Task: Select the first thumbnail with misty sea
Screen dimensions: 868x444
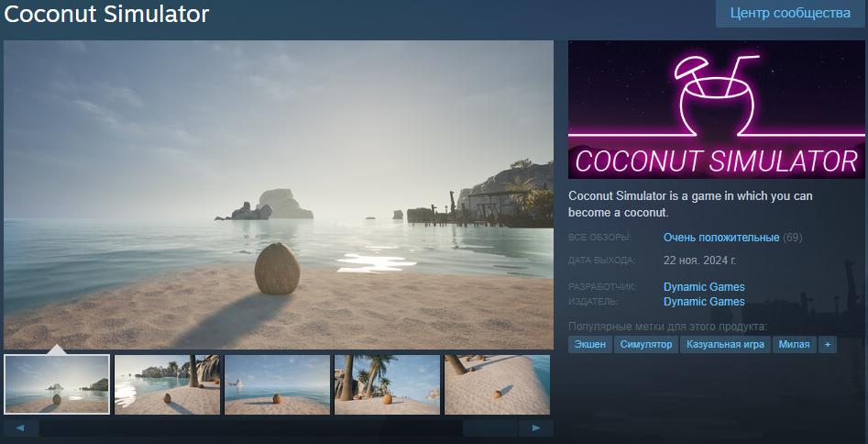Action: (x=57, y=384)
